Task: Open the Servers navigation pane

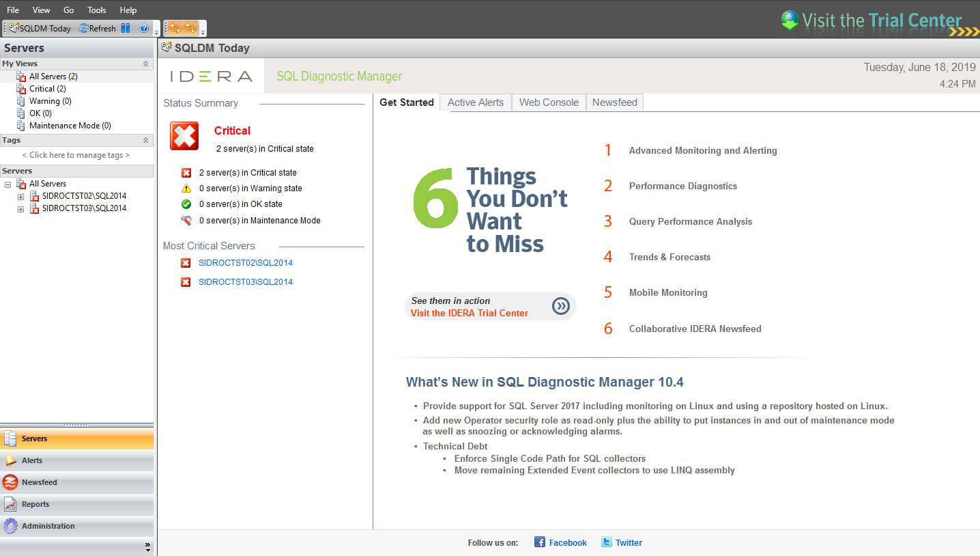Action: tap(76, 439)
